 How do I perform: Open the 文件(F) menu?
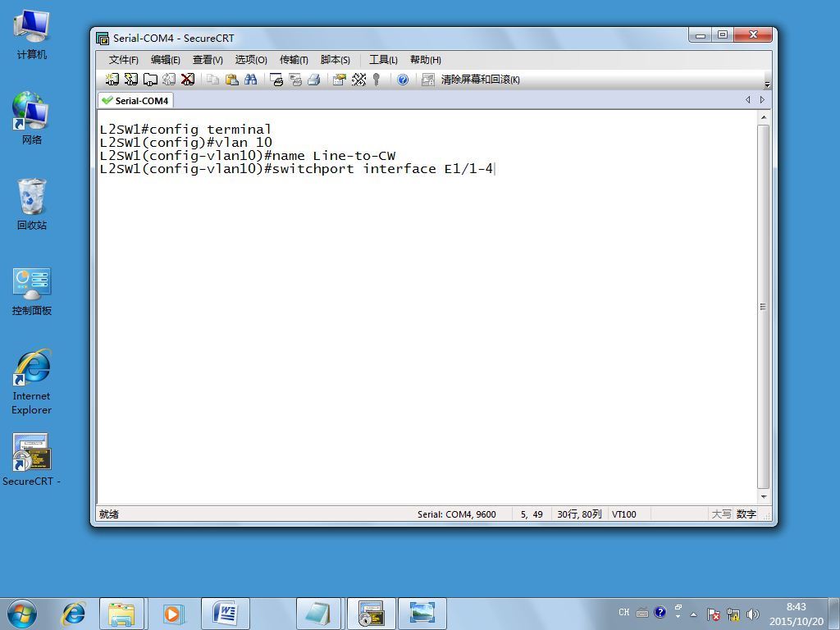pyautogui.click(x=123, y=59)
